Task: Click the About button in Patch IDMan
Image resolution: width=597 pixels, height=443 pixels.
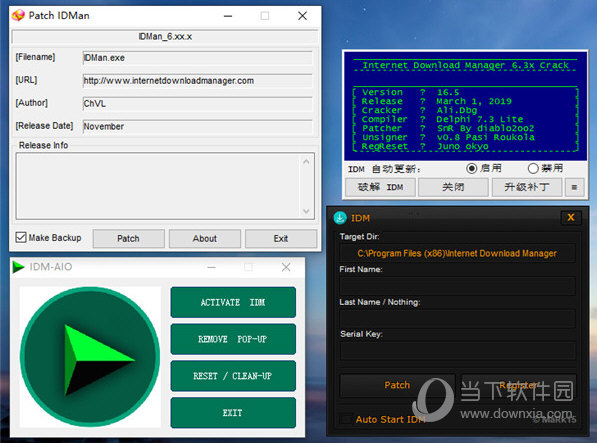Action: [204, 239]
